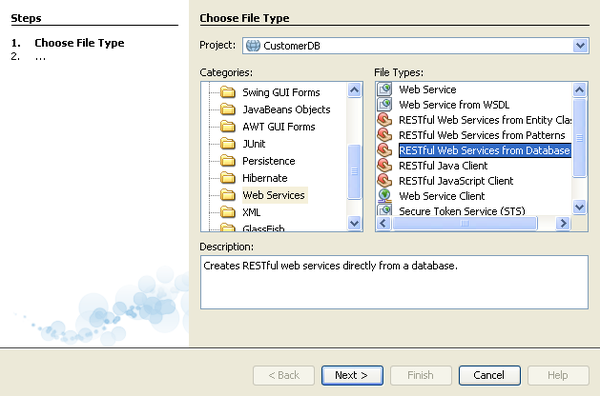The image size is (600, 396).
Task: Click File Types horizontal scroll left arrow
Action: point(384,223)
